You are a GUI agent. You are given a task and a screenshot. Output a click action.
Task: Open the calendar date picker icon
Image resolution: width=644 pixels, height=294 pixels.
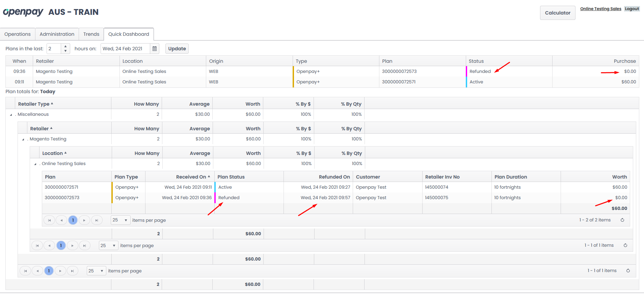[x=155, y=49]
